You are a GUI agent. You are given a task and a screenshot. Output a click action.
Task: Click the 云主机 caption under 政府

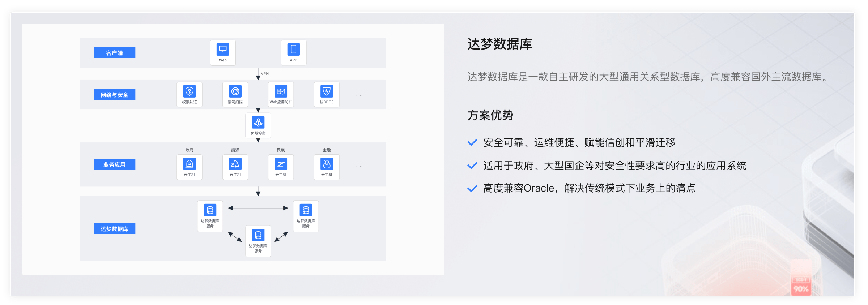190,175
